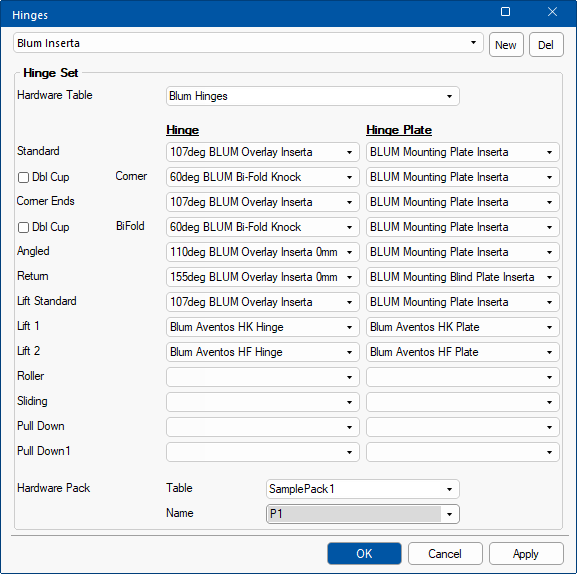This screenshot has width=577, height=574.
Task: Open empty Pull Down hinge plate dropdown
Action: point(463,427)
